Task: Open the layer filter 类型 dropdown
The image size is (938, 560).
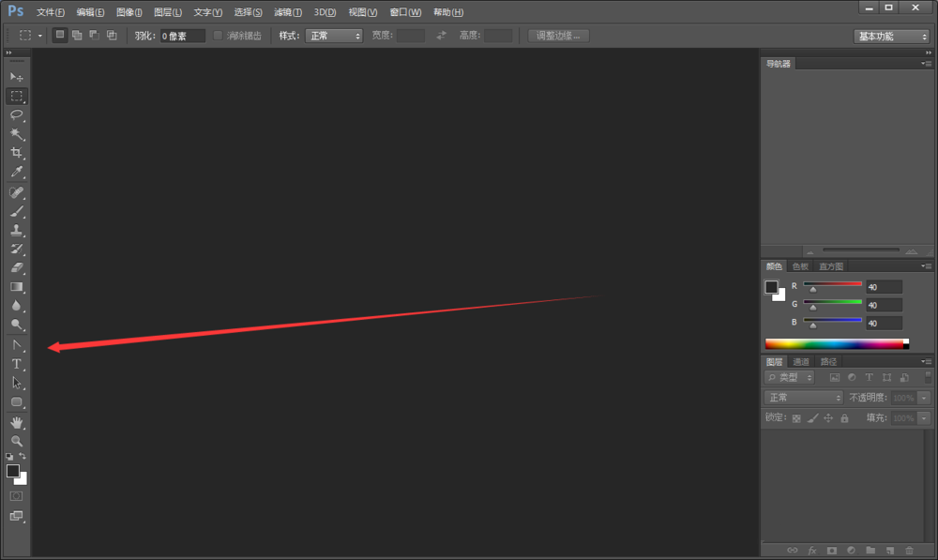Action: (789, 377)
